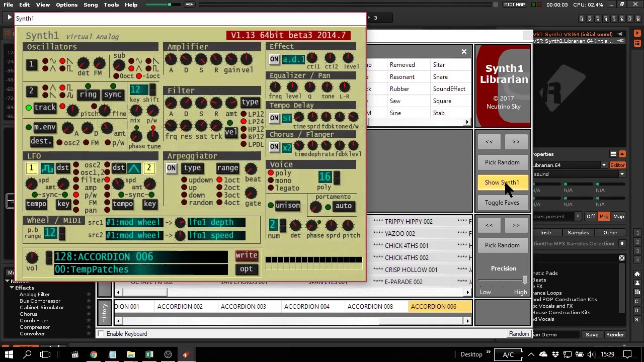
Task: Click the Synth1 write button
Action: pyautogui.click(x=247, y=255)
